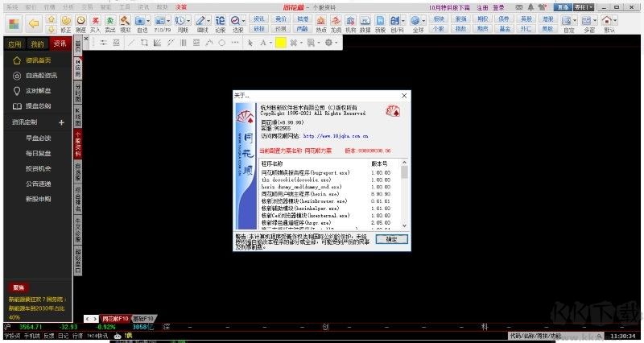
Task: Click the up arrow icon above 修正
Action: click(52, 19)
